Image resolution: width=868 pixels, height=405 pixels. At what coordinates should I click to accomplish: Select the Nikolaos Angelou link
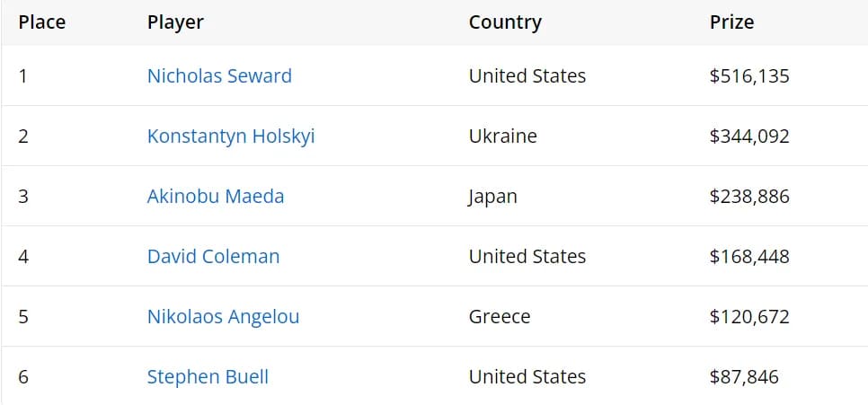click(223, 316)
